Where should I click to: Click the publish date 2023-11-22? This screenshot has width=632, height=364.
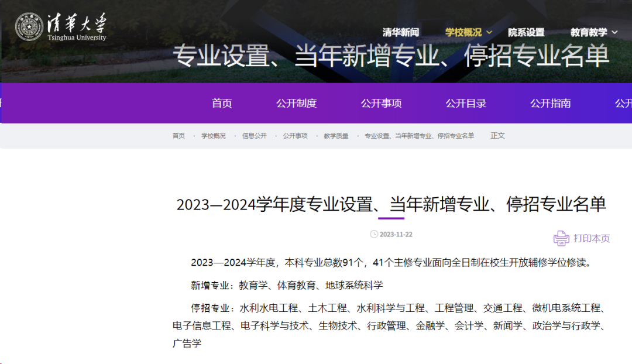[x=396, y=235]
